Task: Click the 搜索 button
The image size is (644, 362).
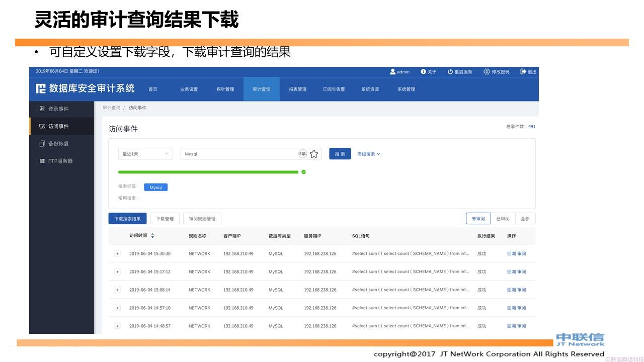Action: click(340, 154)
